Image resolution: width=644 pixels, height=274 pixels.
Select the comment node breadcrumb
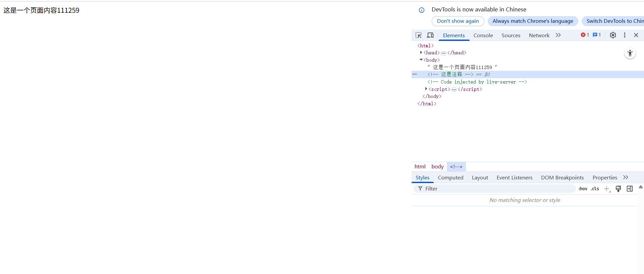coord(456,167)
